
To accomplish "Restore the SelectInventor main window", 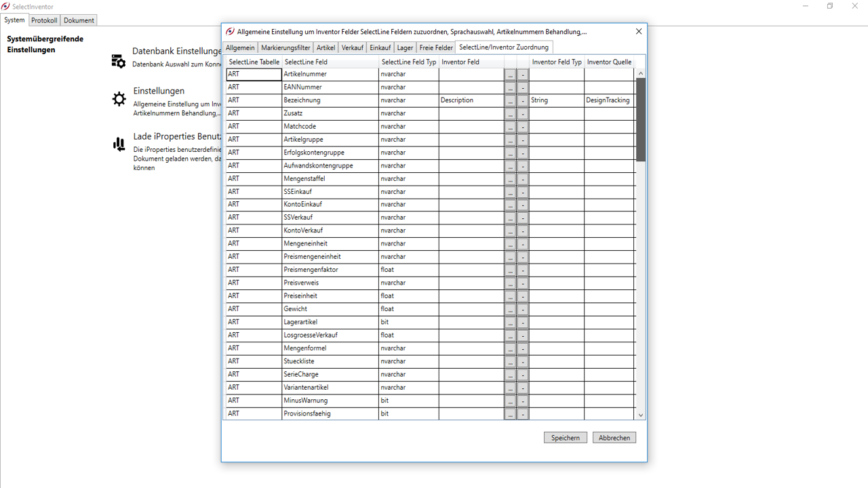I will (829, 6).
